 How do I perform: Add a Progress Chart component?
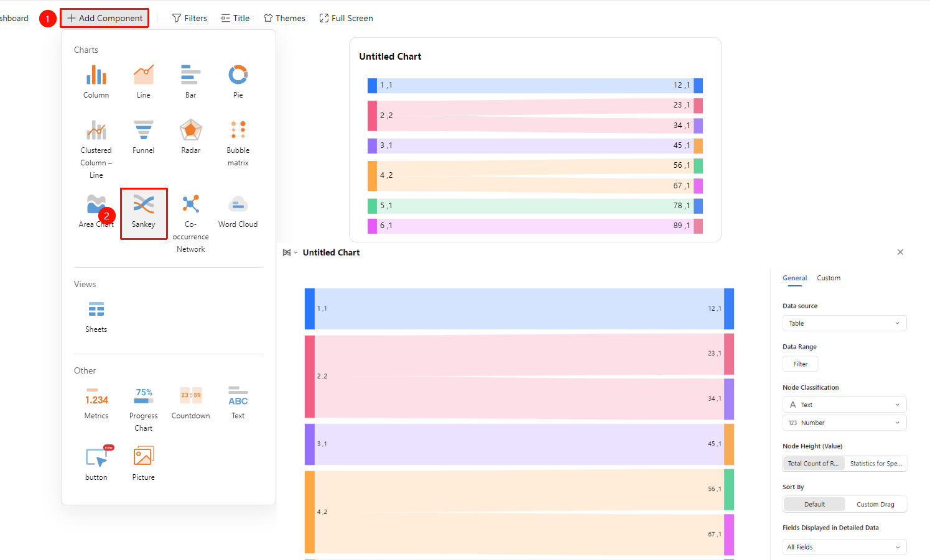(x=144, y=408)
